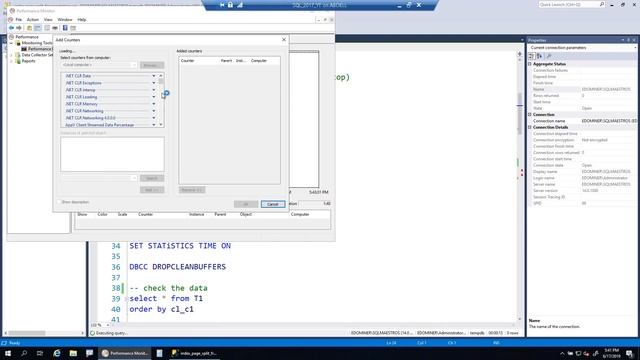Open the Window menu in Performance Monitor
This screenshot has width=640, height=360.
click(65, 20)
